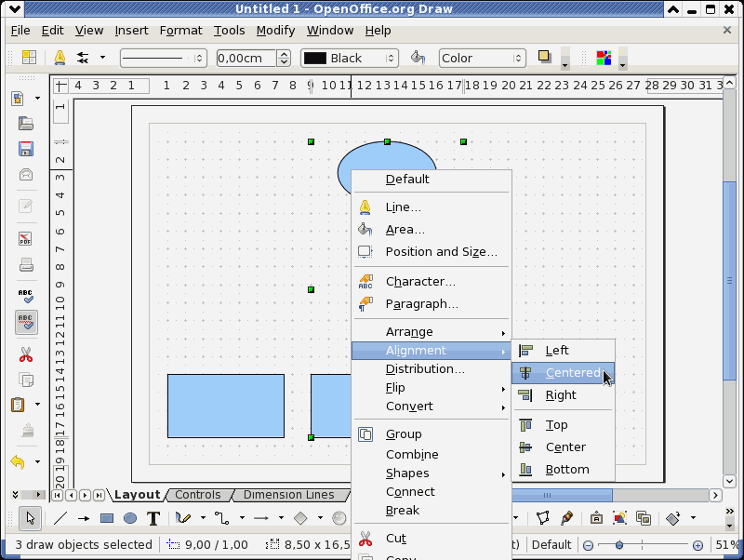The image size is (744, 560).
Task: Expand the Arrow Style dropdown arrow
Action: (x=102, y=58)
